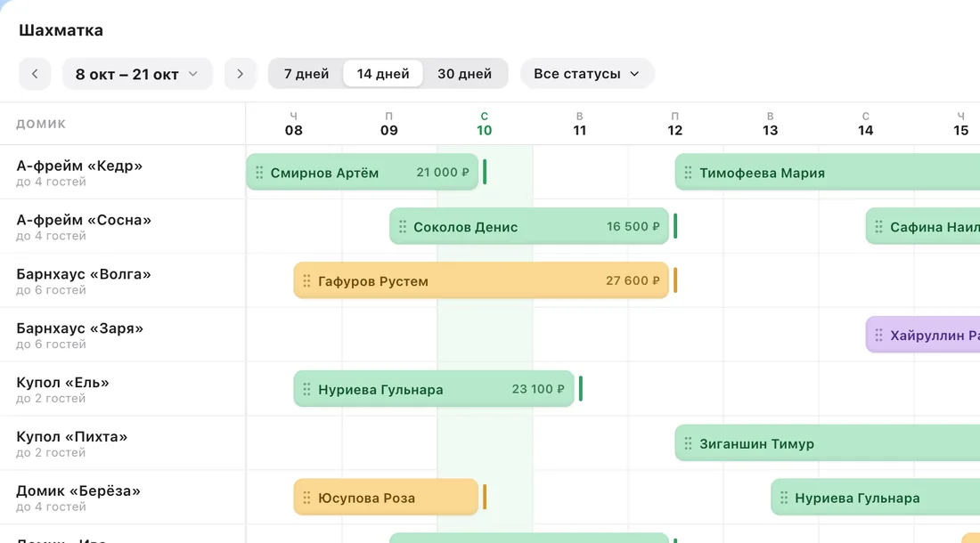Screen dimensions: 980x543
Task: Grab drag handle on Соколов Денис booking
Action: click(403, 227)
